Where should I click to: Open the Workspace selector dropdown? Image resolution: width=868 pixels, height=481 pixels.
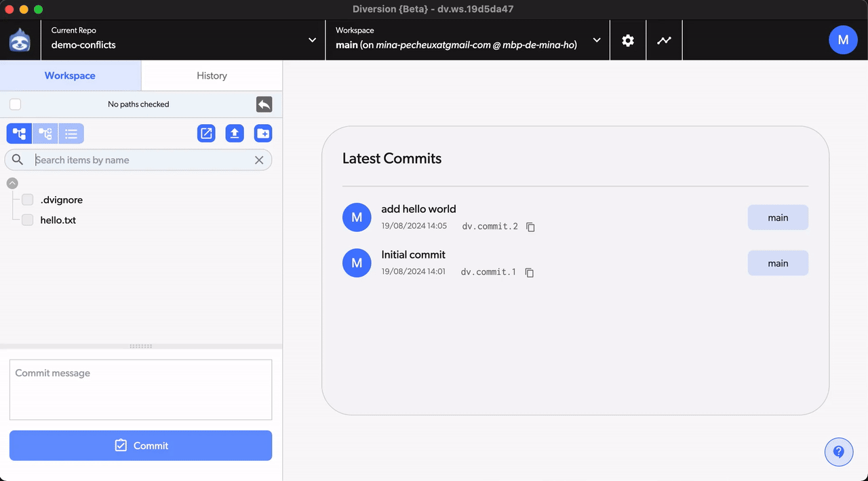[x=468, y=40]
